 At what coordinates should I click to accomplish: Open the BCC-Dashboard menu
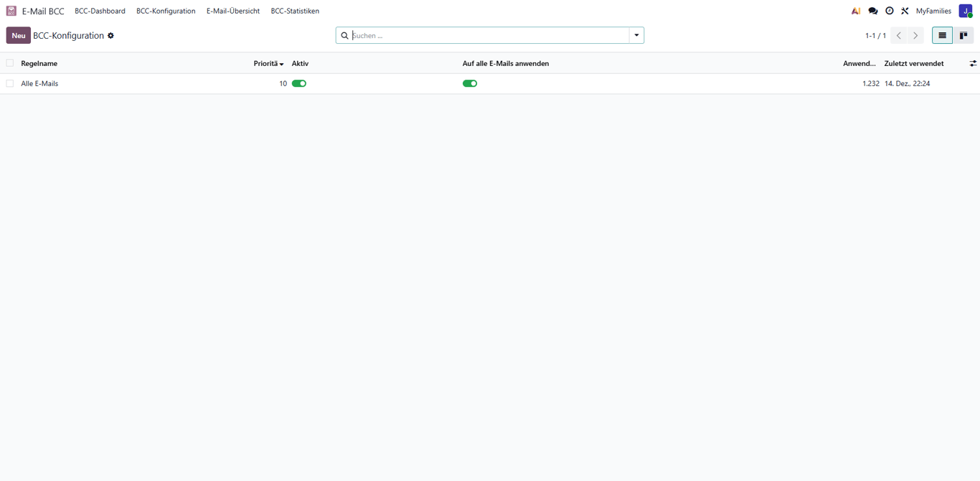tap(100, 11)
